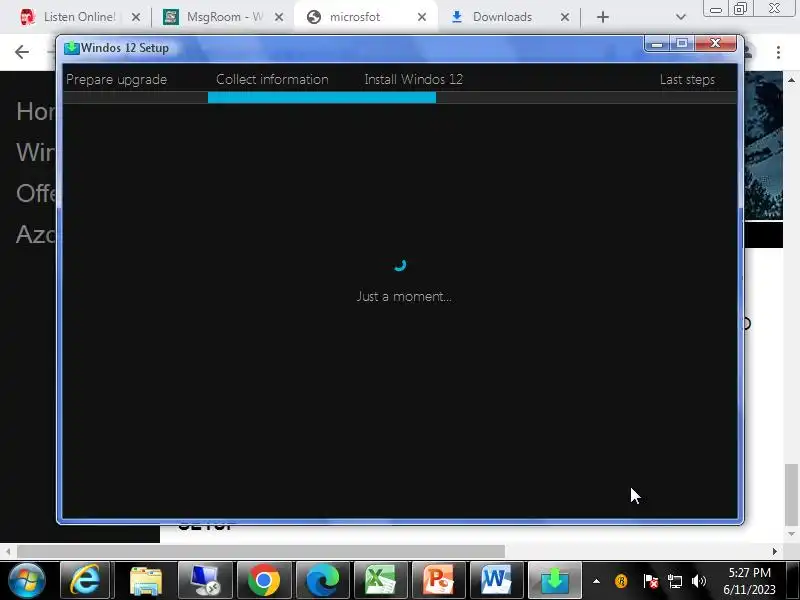The height and width of the screenshot is (600, 800).
Task: Open Chrome three-dot menu
Action: coord(778,52)
